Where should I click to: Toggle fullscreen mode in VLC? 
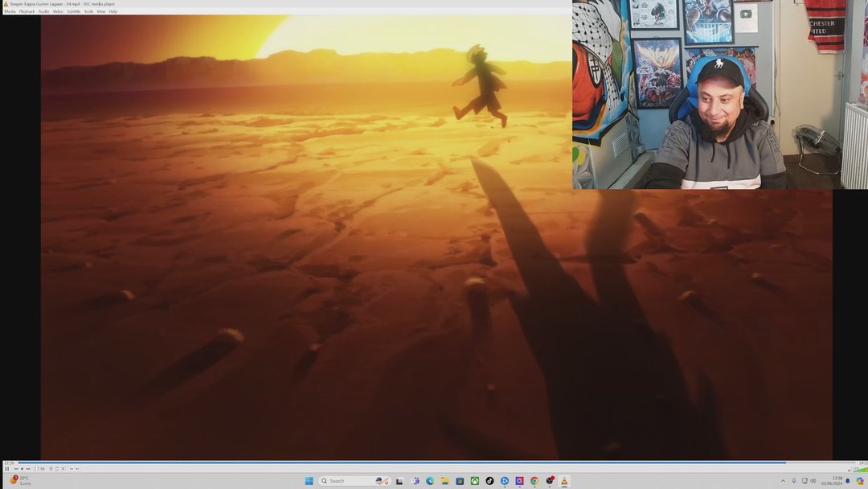coord(38,469)
